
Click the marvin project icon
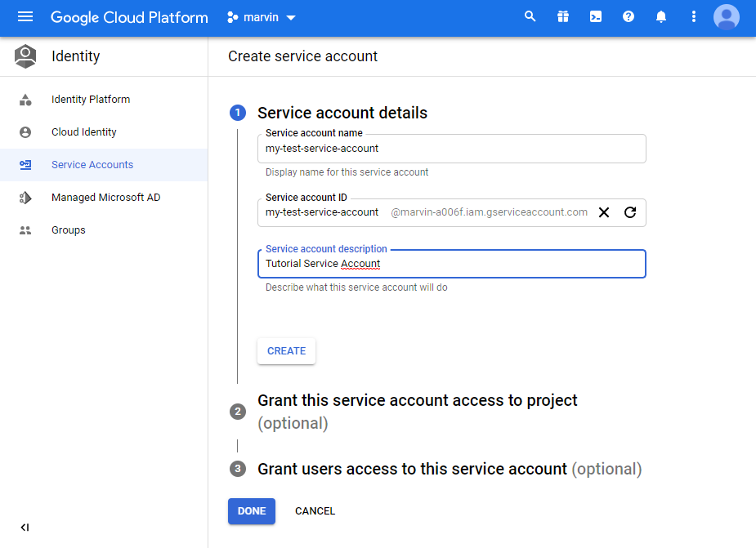click(233, 17)
